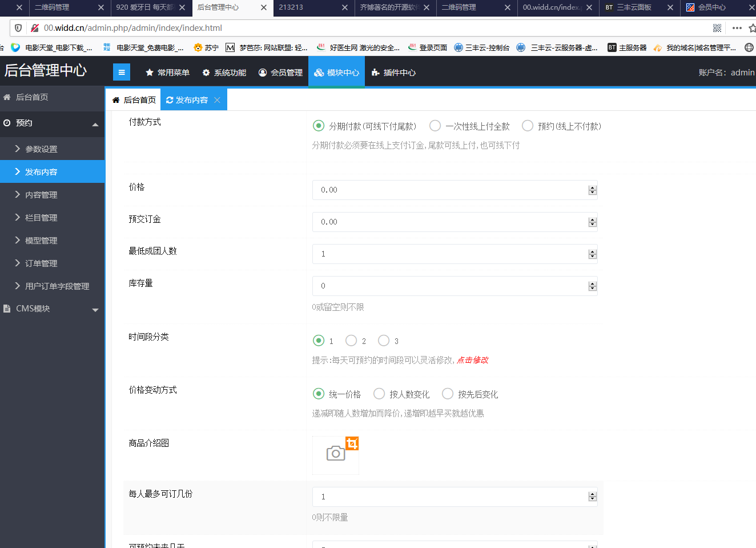This screenshot has height=548, width=756.
Task: Click the QR code icon in address bar
Action: (717, 28)
